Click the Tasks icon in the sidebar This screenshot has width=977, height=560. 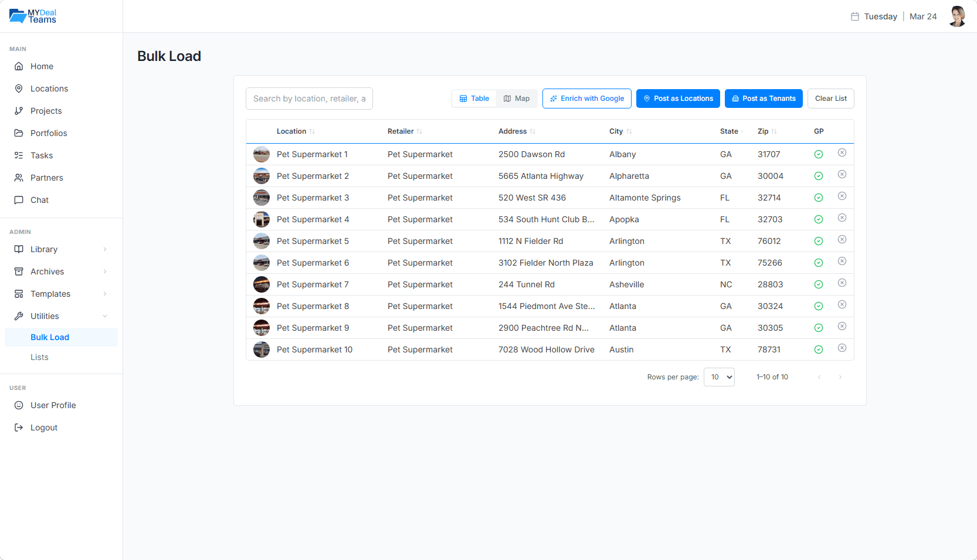point(19,155)
